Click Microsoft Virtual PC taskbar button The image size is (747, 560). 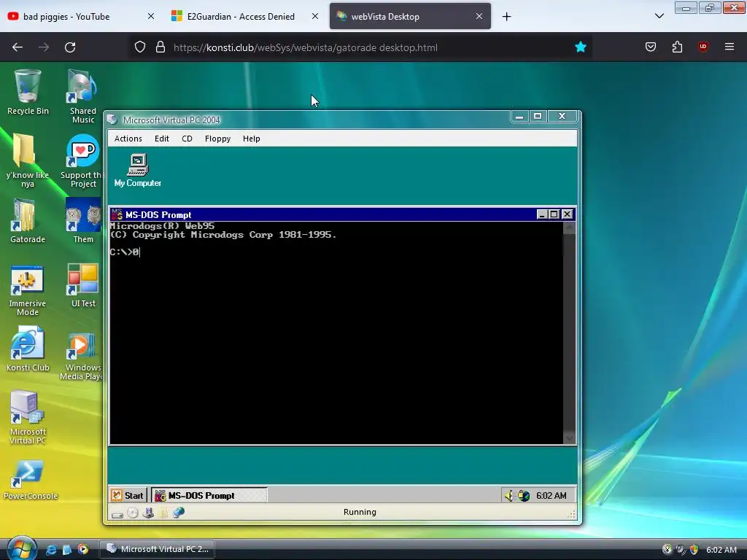tap(158, 549)
